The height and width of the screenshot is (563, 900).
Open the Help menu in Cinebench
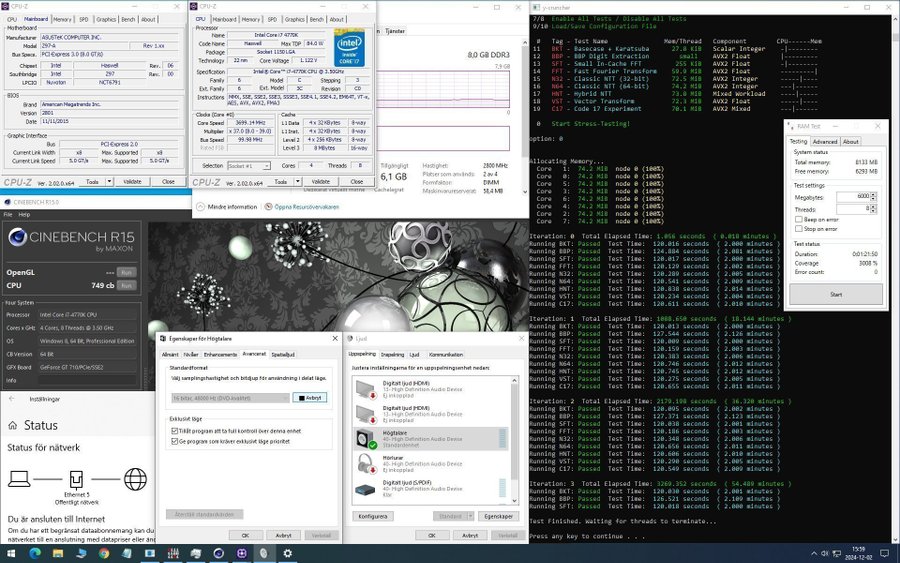(x=24, y=214)
